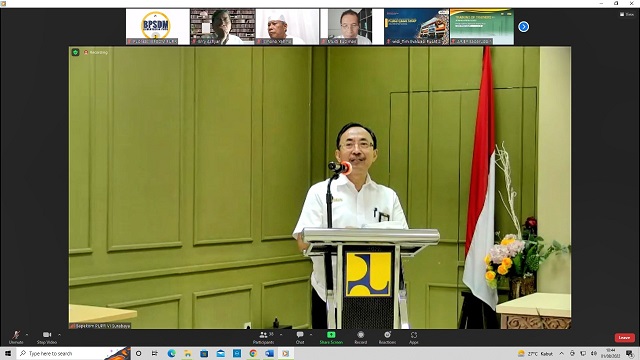This screenshot has height=360, width=640.
Task: Click the volume speaker icon in tray
Action: [x=593, y=353]
